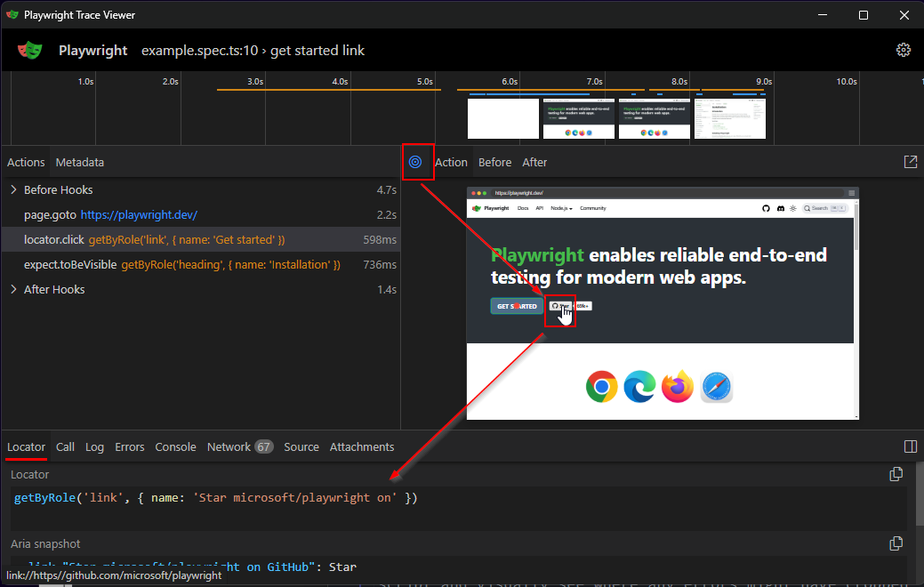Expand the After Hooks action
The height and width of the screenshot is (587, 924).
13,289
